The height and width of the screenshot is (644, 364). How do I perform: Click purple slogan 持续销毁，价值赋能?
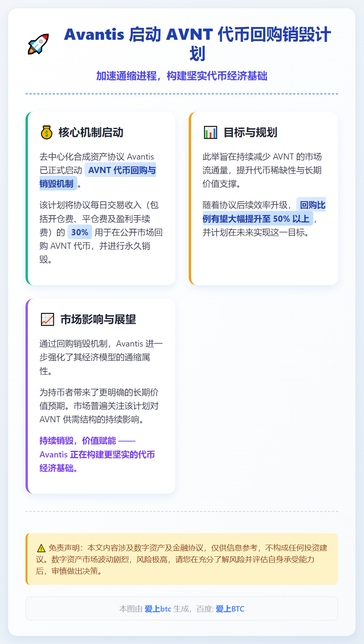(x=97, y=454)
